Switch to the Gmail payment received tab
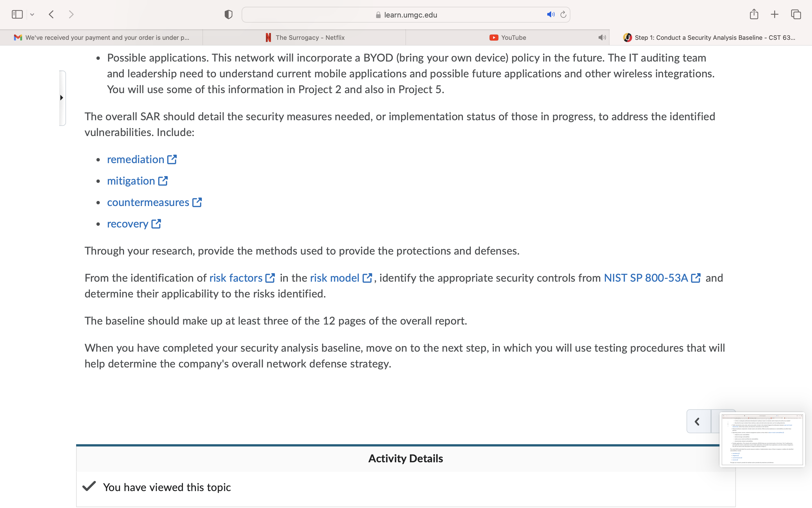The height and width of the screenshot is (508, 812). click(x=101, y=38)
